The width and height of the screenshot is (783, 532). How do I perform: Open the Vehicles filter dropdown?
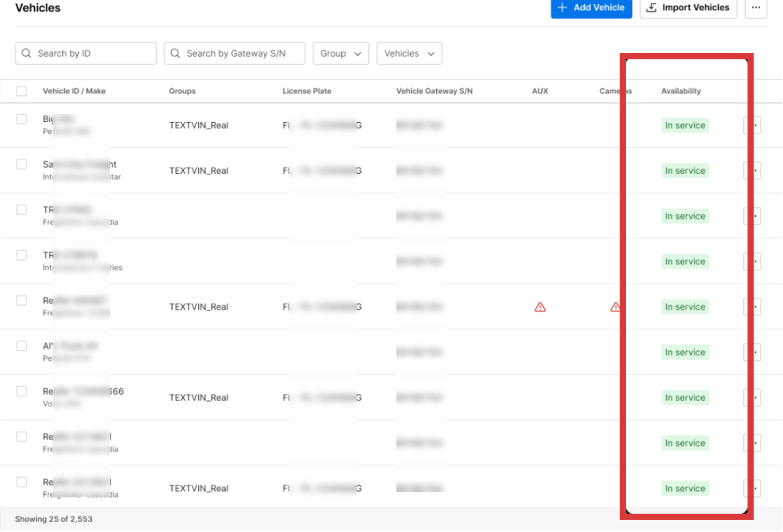tap(409, 54)
